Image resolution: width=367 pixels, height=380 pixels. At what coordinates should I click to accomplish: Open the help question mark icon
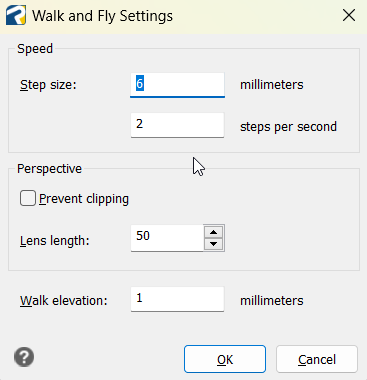click(x=24, y=357)
